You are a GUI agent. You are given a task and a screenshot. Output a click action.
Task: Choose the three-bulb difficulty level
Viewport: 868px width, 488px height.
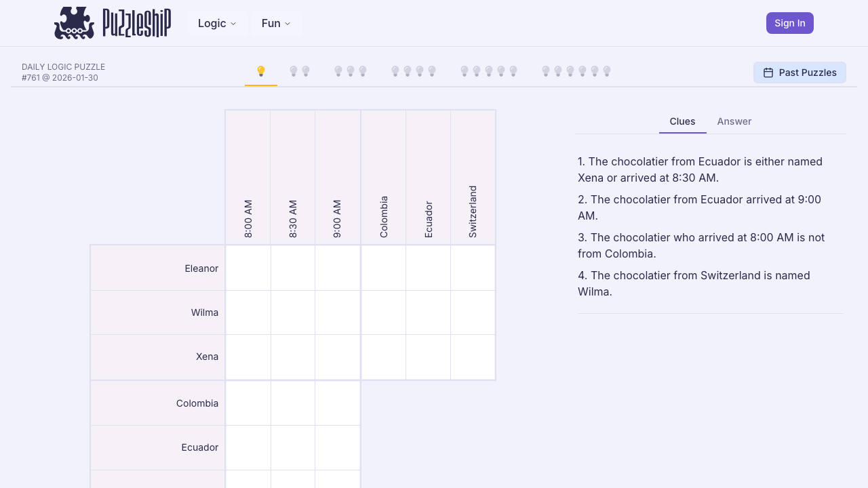click(x=350, y=70)
